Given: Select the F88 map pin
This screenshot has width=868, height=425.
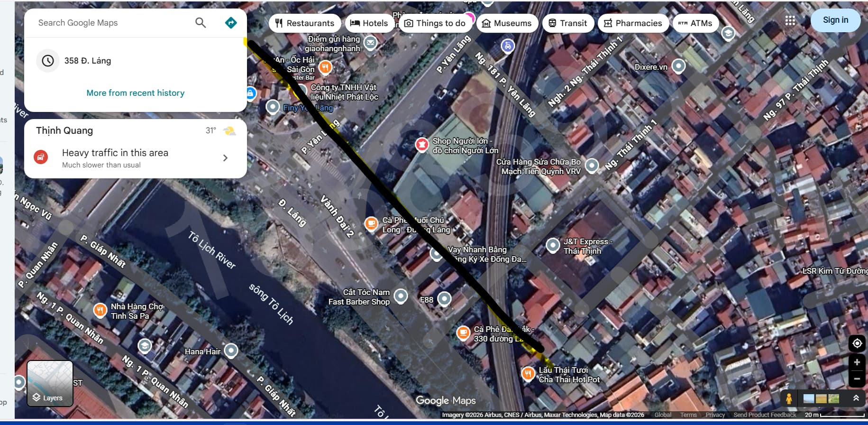Looking at the screenshot, I should [x=444, y=299].
